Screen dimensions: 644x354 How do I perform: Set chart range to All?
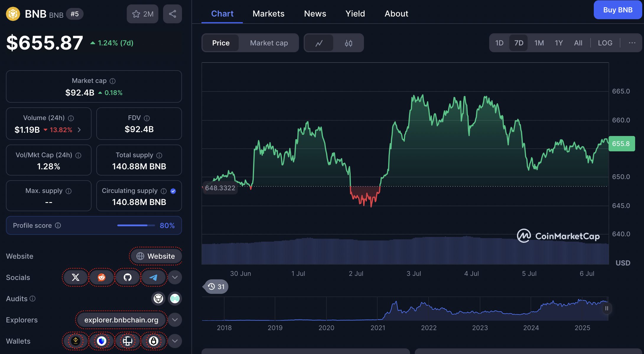(x=578, y=43)
